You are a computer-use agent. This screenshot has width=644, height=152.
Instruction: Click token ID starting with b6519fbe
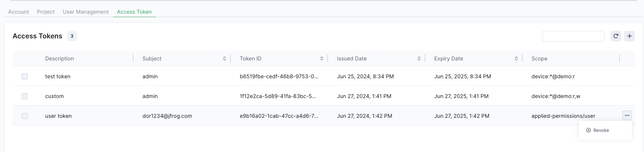click(x=279, y=76)
